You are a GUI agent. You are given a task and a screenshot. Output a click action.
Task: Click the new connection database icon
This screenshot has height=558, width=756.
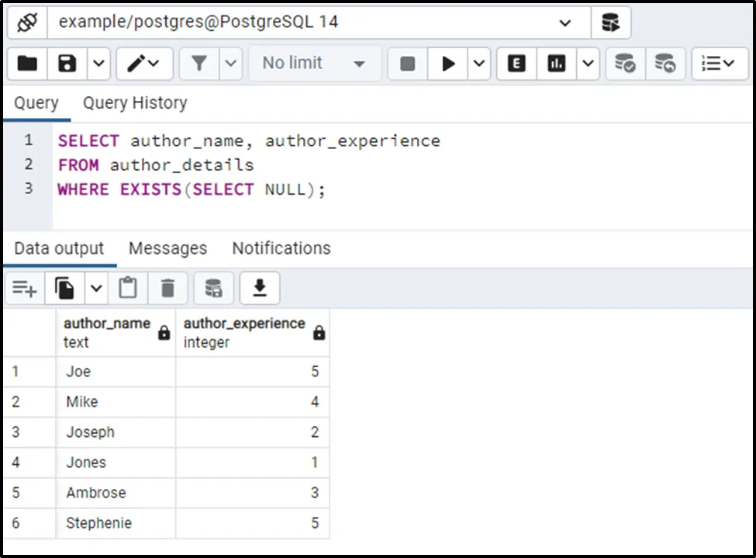[x=610, y=23]
